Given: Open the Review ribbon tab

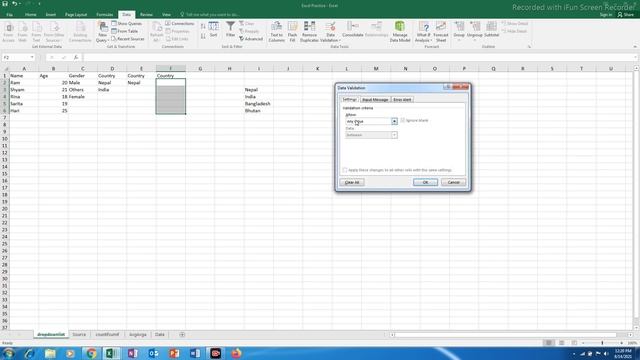Looking at the screenshot, I should pos(146,15).
